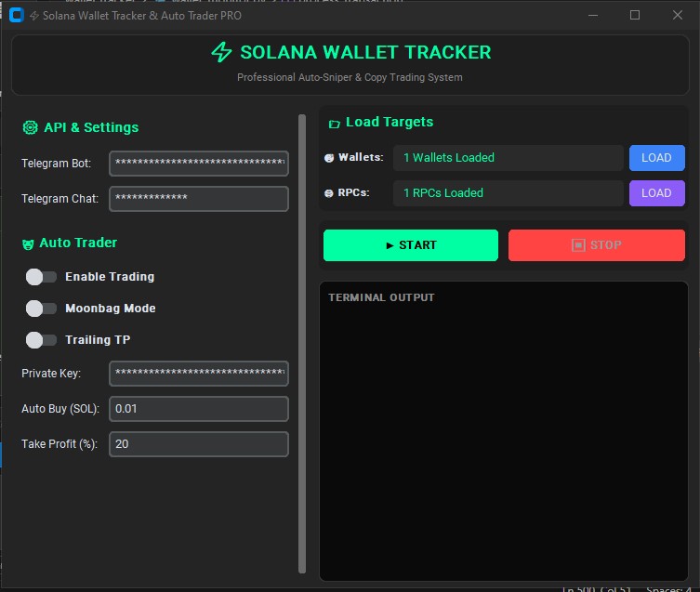Click the gear icon beside API & Settings
700x592 pixels.
[31, 127]
